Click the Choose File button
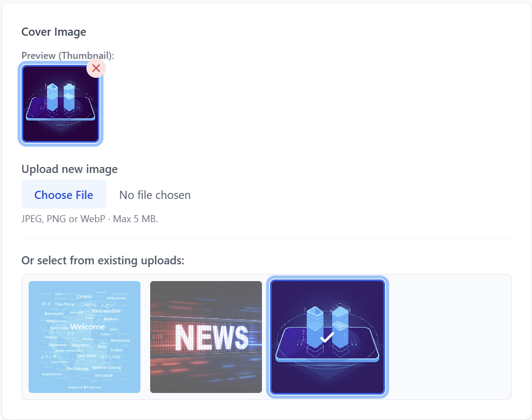Screen dimensions: 532x420 (64, 195)
